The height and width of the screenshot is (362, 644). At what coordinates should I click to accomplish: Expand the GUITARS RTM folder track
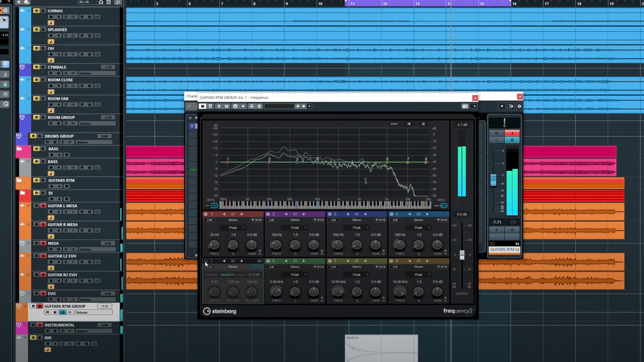tap(19, 180)
